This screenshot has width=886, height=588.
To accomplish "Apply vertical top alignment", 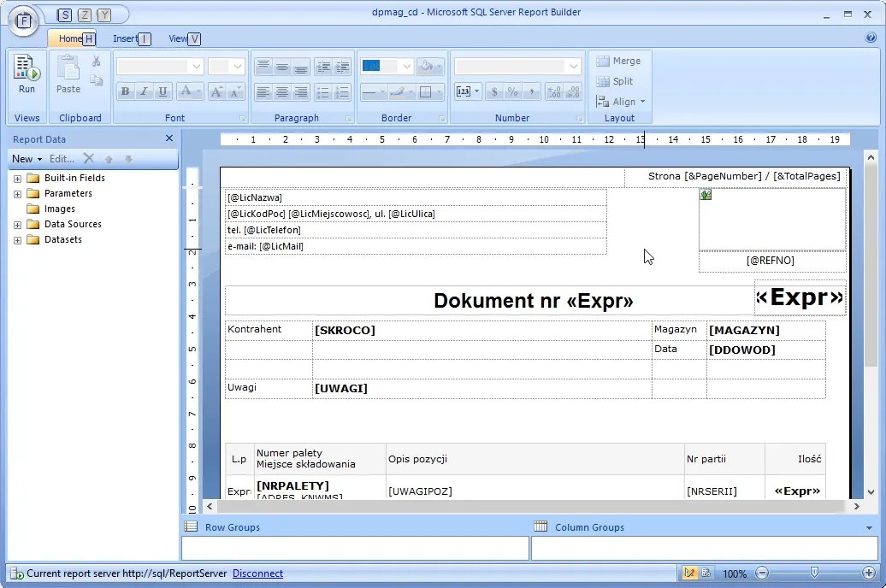I will [x=263, y=67].
